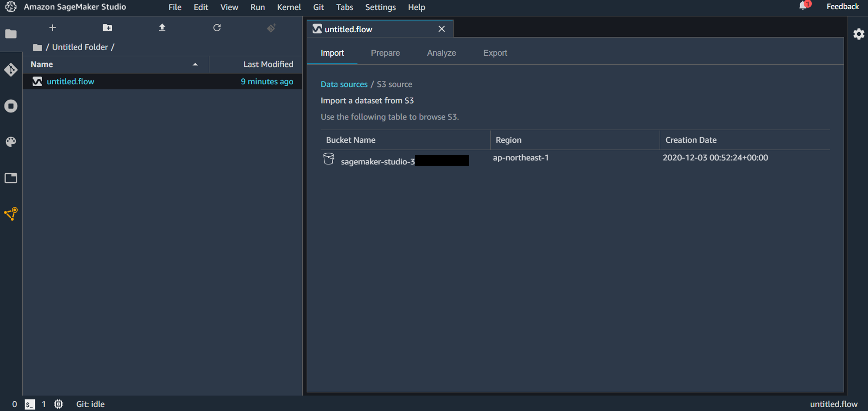This screenshot has width=868, height=411.
Task: Click untitled.flow label in status bar
Action: tap(834, 404)
